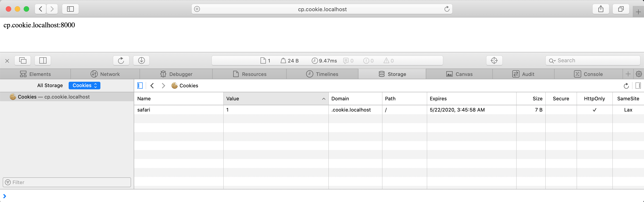Click the element inspection crosshair icon

(494, 60)
